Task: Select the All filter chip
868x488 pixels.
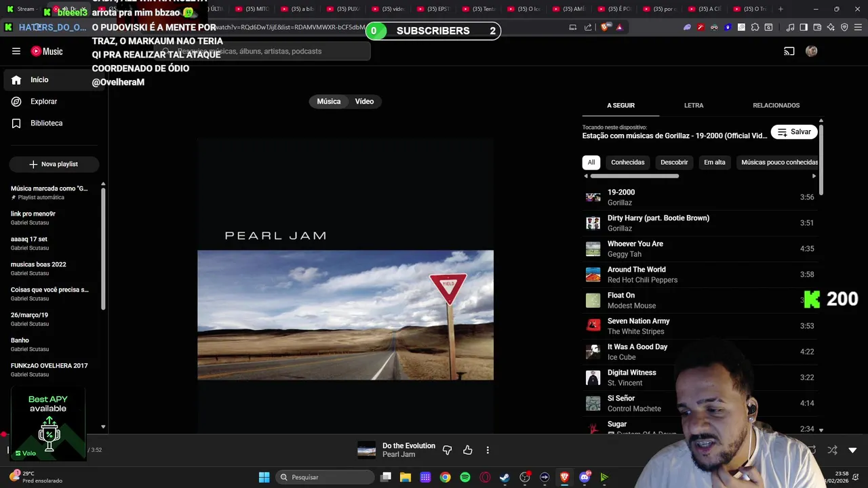Action: click(x=591, y=163)
